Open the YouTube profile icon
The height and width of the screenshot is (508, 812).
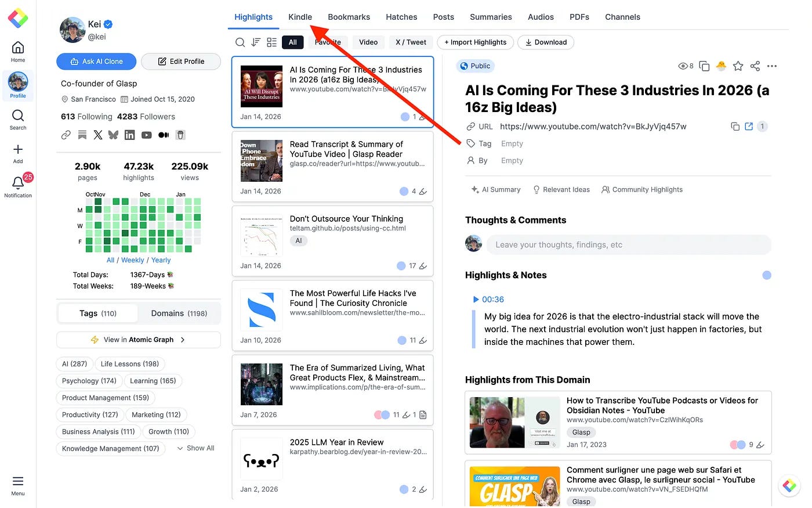click(146, 135)
